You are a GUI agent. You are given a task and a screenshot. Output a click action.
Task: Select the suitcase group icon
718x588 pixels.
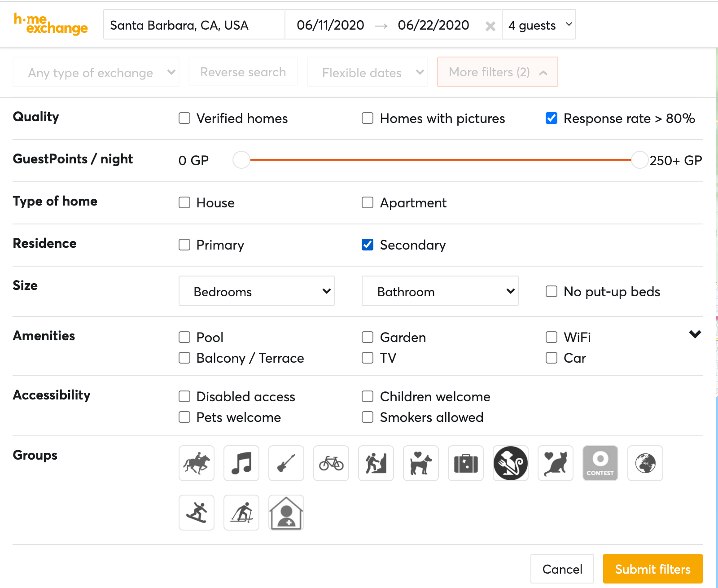click(x=466, y=463)
